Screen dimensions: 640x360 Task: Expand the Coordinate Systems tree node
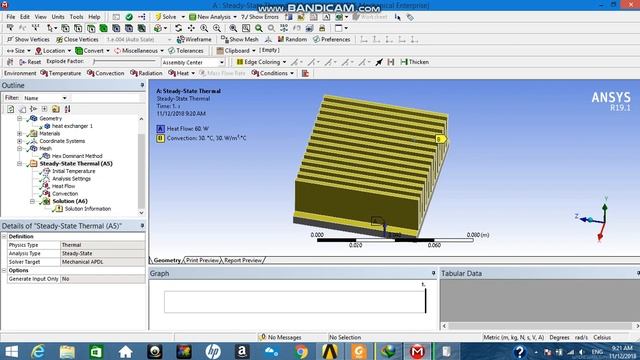pyautogui.click(x=19, y=141)
